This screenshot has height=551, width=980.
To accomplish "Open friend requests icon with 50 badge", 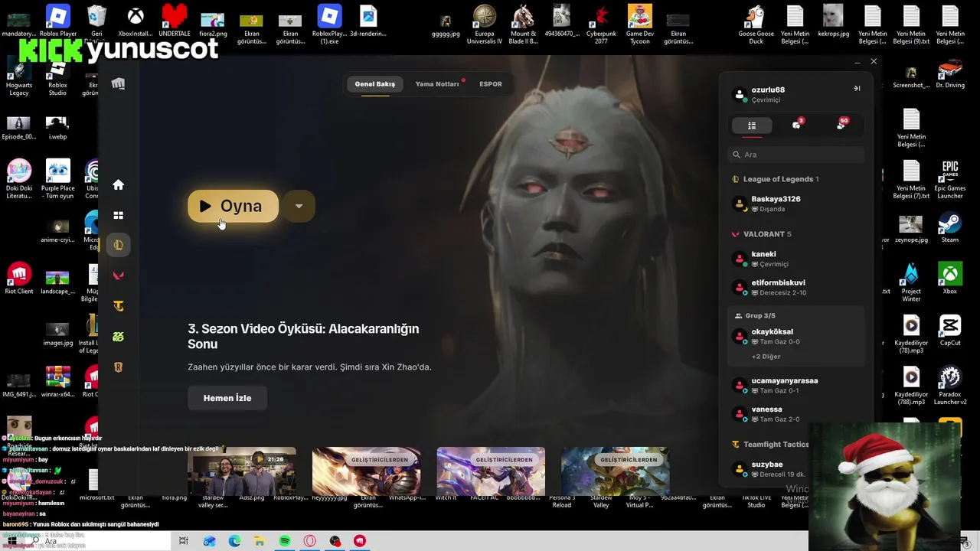I will point(841,125).
